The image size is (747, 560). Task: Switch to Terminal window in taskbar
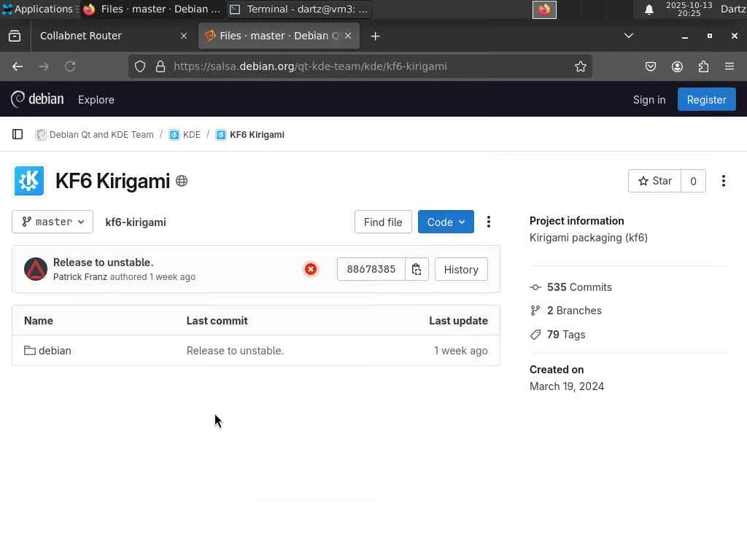click(x=300, y=9)
